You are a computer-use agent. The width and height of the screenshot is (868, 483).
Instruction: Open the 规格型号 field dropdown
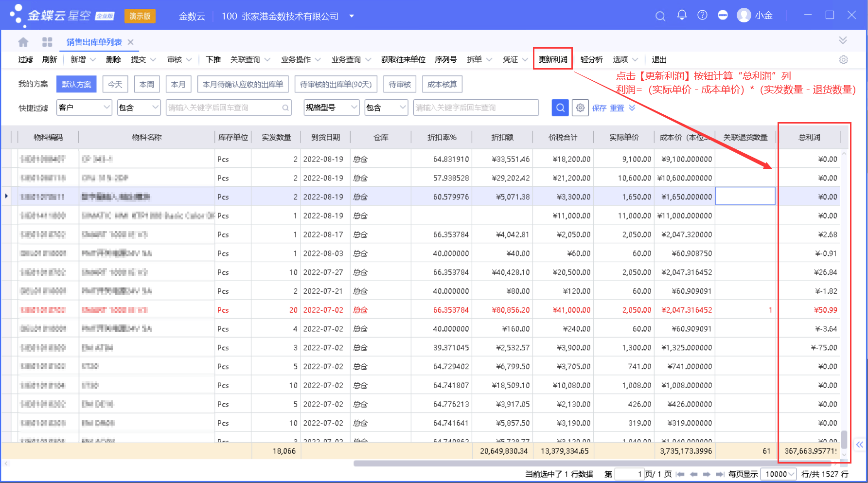click(331, 107)
